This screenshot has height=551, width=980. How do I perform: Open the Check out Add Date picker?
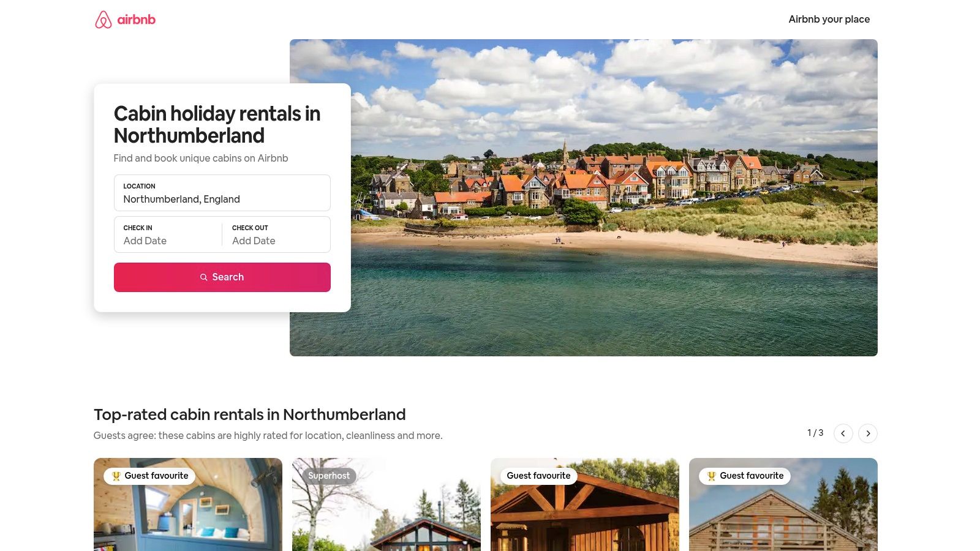click(x=276, y=234)
